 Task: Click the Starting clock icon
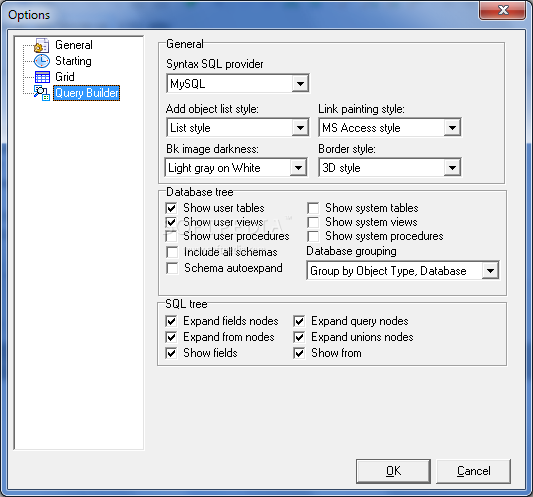[42, 61]
